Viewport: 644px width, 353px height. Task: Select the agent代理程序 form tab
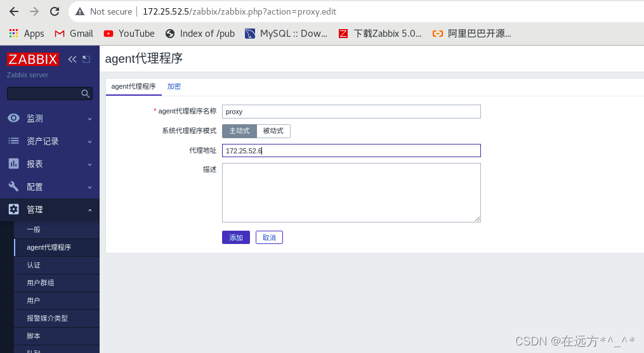pyautogui.click(x=133, y=86)
